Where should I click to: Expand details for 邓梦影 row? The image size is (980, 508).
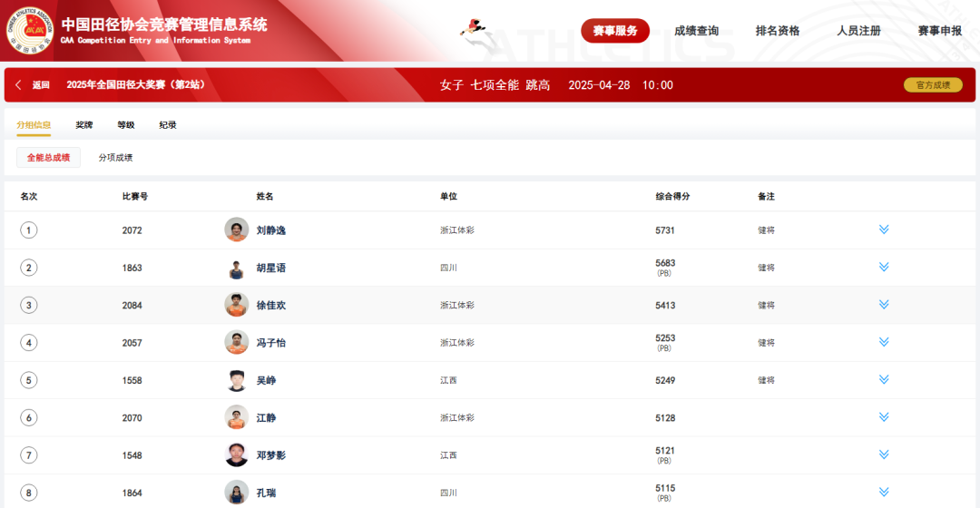[884, 454]
